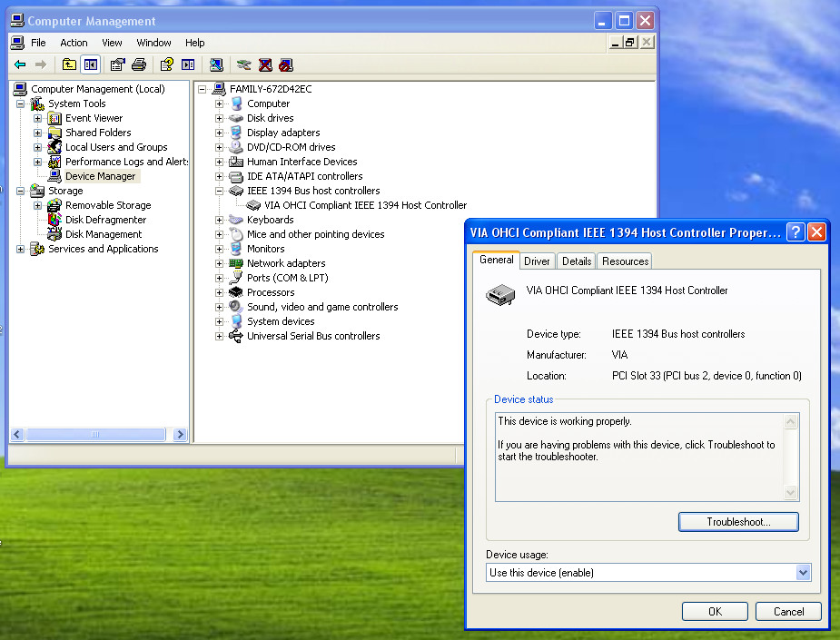Select the VIA OHCI Compliant IEEE 1394 Host Controller device

[365, 205]
